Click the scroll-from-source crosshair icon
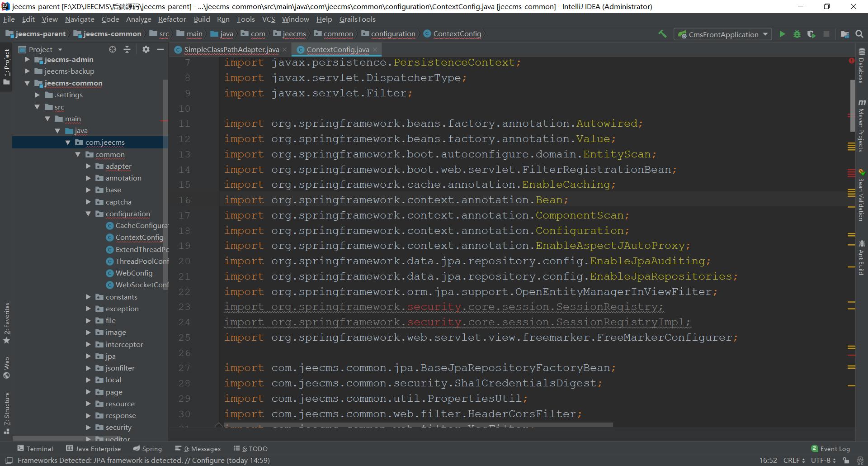Screen dimensions: 868x466 [x=113, y=49]
